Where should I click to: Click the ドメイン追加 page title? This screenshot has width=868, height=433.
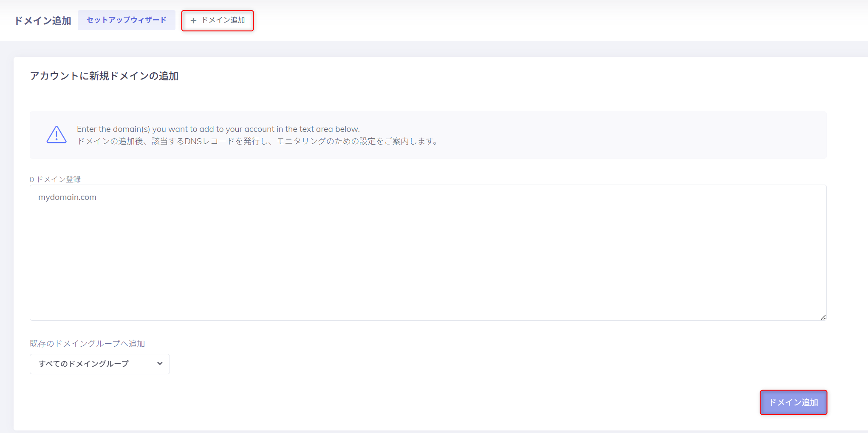point(42,20)
